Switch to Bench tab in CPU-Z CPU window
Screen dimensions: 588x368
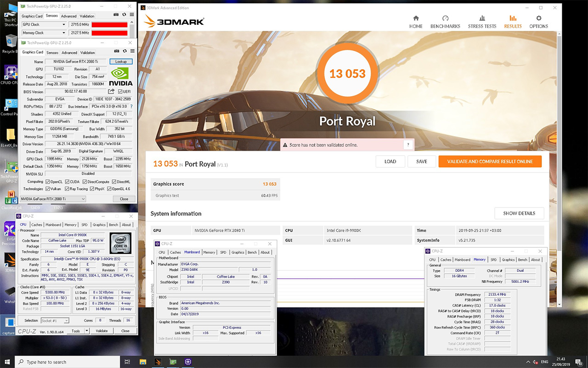click(113, 225)
